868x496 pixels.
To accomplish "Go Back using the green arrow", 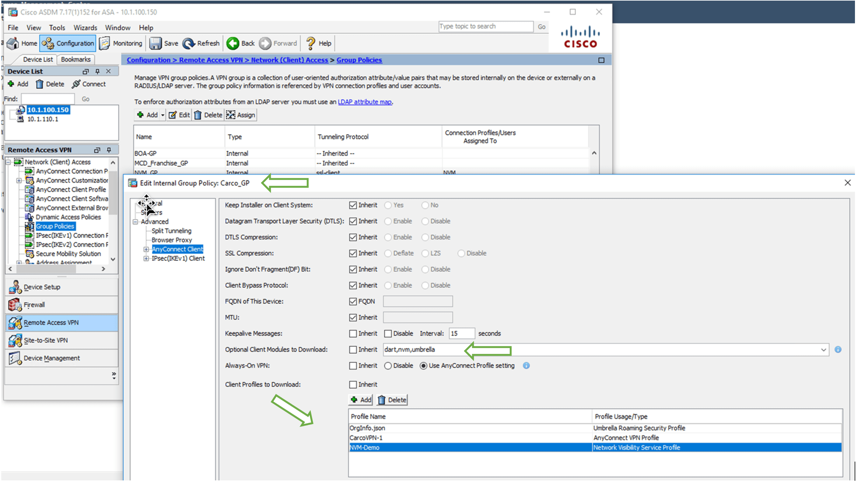I will point(233,43).
